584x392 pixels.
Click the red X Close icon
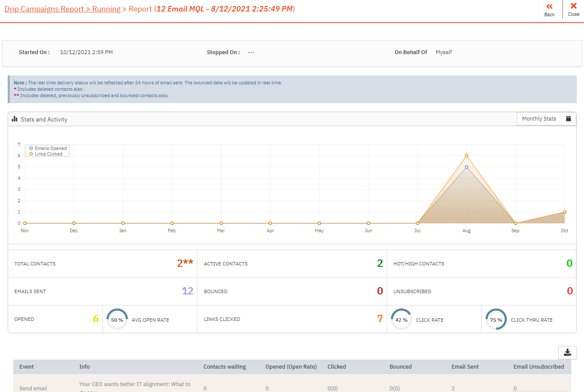[573, 7]
